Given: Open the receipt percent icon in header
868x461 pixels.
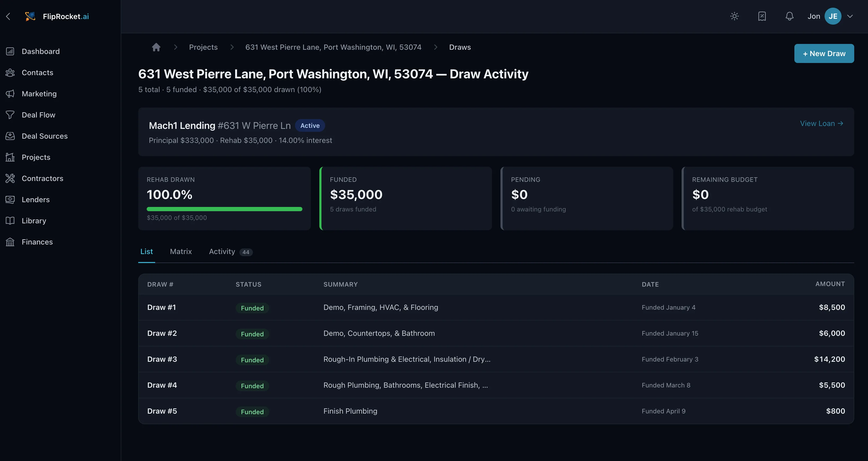Looking at the screenshot, I should coord(762,16).
